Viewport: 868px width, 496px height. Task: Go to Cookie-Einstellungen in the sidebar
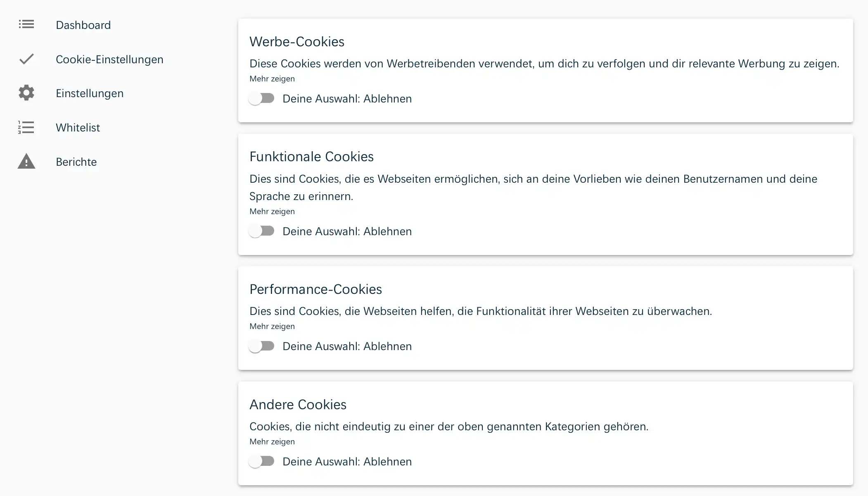pos(109,60)
